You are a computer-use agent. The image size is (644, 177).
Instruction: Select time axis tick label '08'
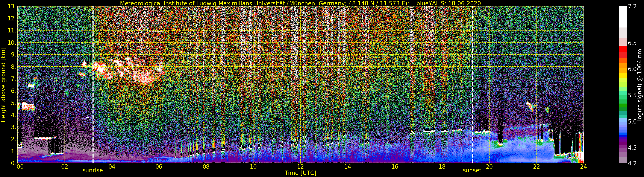point(206,166)
